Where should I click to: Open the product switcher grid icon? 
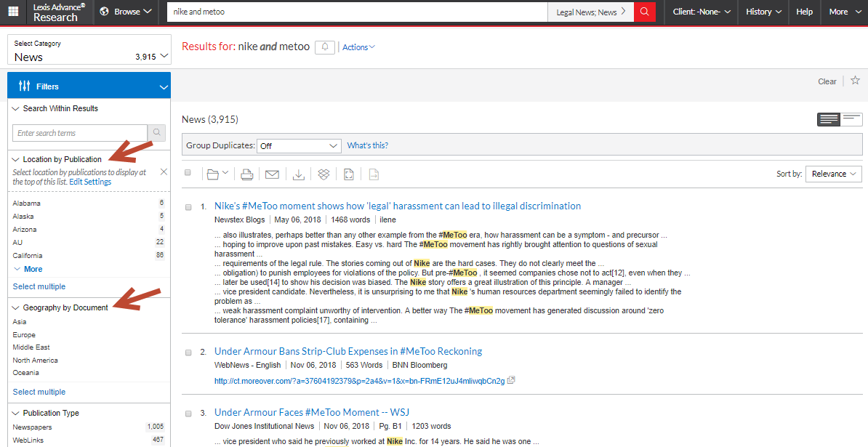[x=13, y=12]
